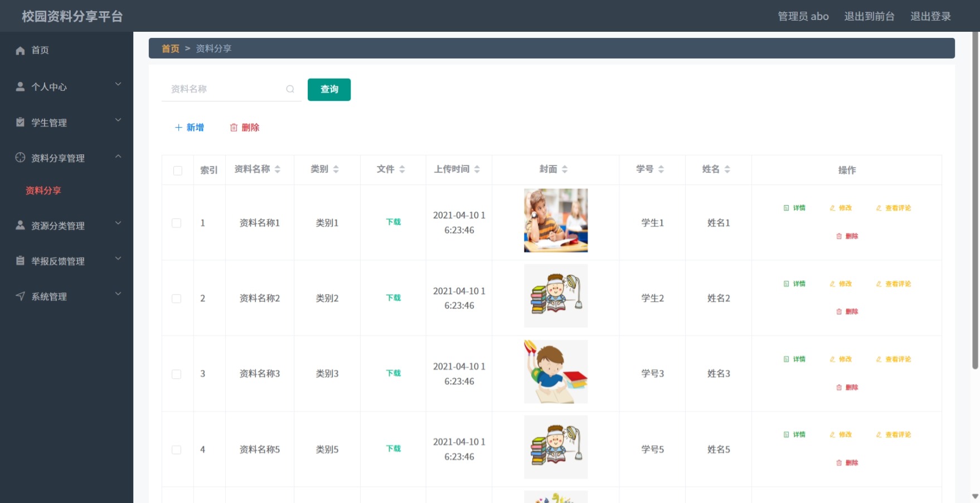This screenshot has height=503, width=980.
Task: Collapse 资料分享管理 menu chevron
Action: (x=118, y=157)
